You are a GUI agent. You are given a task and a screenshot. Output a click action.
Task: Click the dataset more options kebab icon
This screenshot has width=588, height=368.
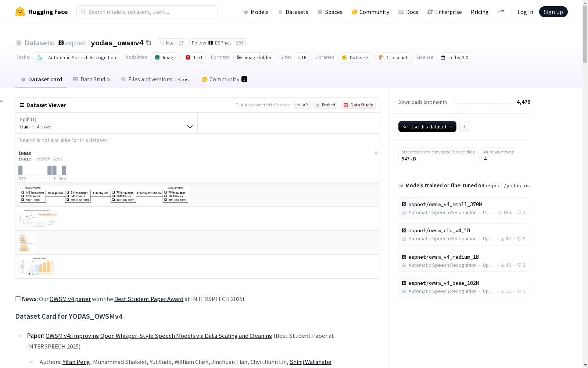point(465,127)
